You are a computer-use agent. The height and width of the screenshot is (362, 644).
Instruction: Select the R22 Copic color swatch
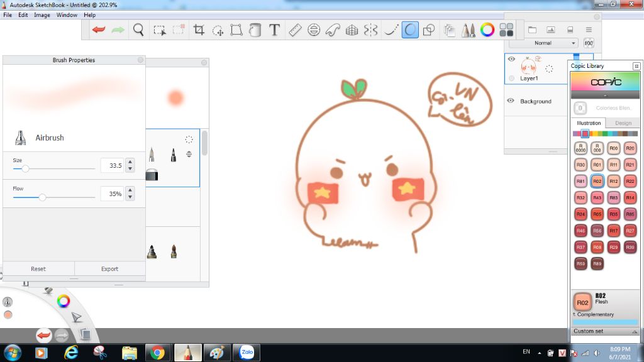pyautogui.click(x=630, y=181)
